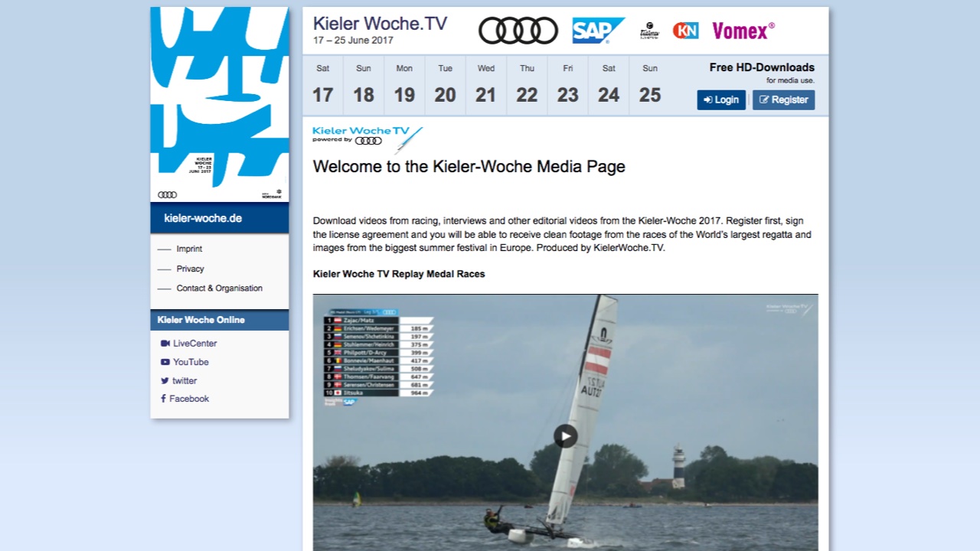Click the KN sponsor logo
The height and width of the screenshot is (551, 980).
[685, 31]
